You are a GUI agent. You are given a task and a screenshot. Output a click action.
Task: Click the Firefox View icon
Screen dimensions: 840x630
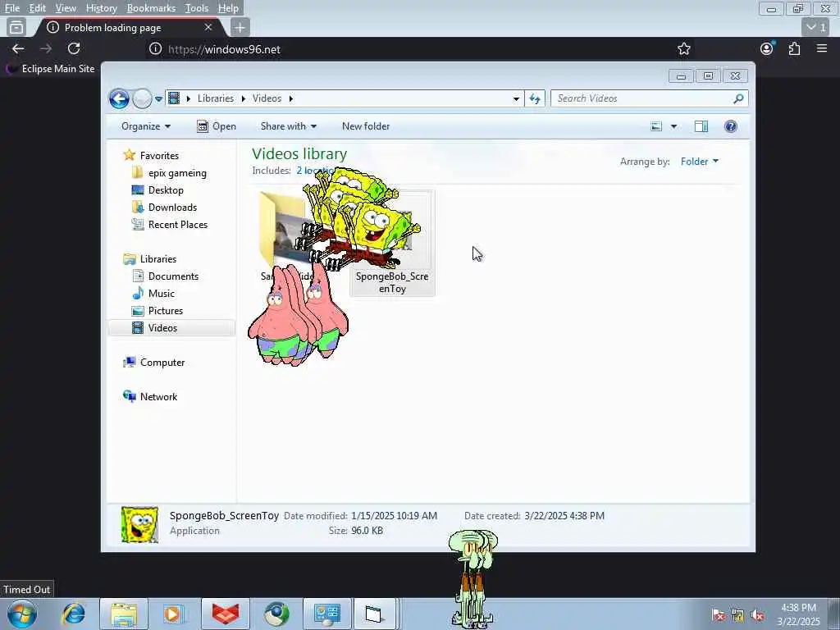point(16,27)
